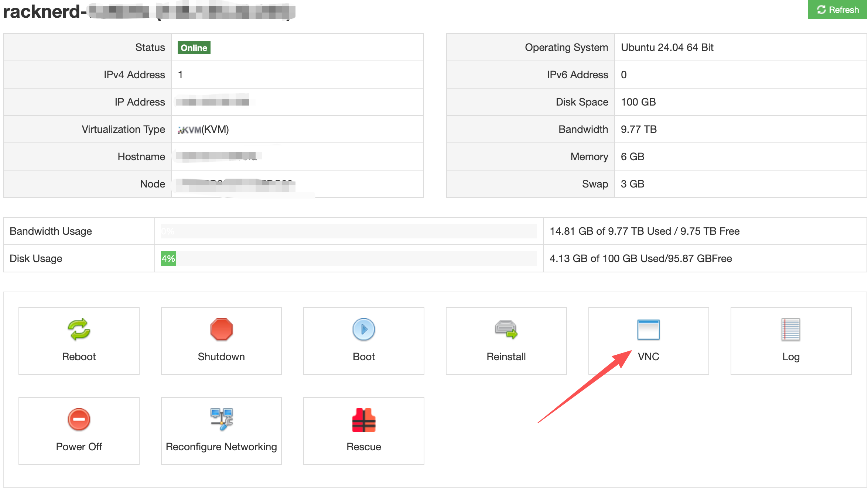Click the KVM virtualization type logo
The width and height of the screenshot is (868, 499).
[x=189, y=130]
